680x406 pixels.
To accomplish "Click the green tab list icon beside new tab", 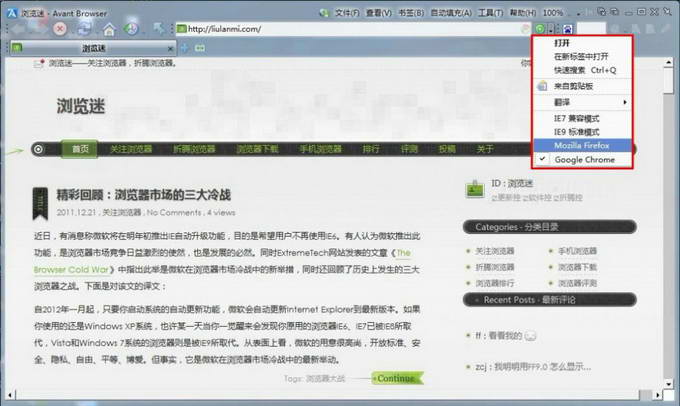I will point(200,48).
